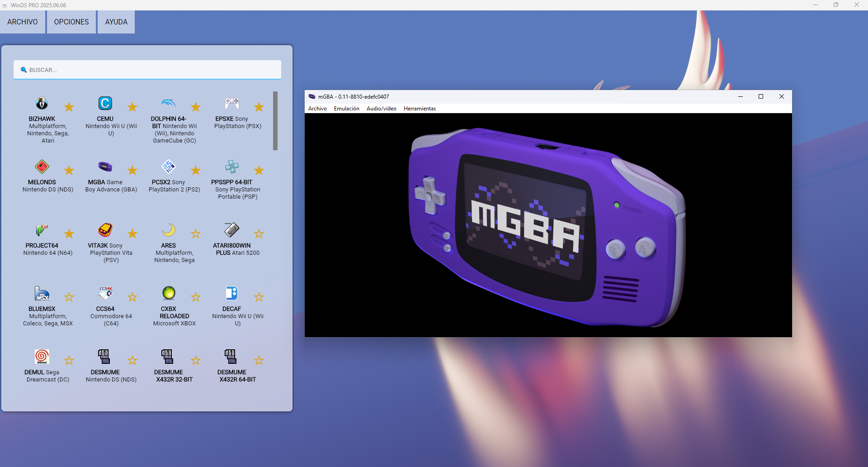The height and width of the screenshot is (467, 868).
Task: Open the Atari800Win Plus icon
Action: 232,230
